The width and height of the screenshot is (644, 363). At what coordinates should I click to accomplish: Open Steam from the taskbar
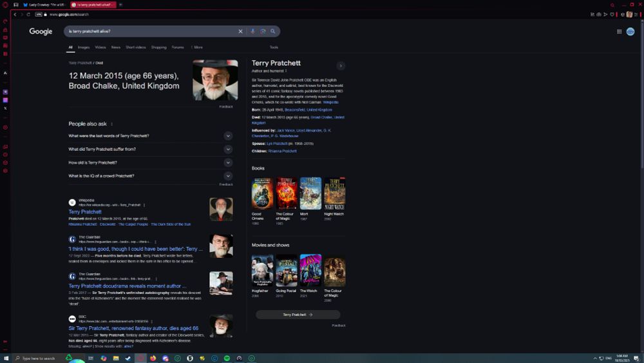point(128,358)
